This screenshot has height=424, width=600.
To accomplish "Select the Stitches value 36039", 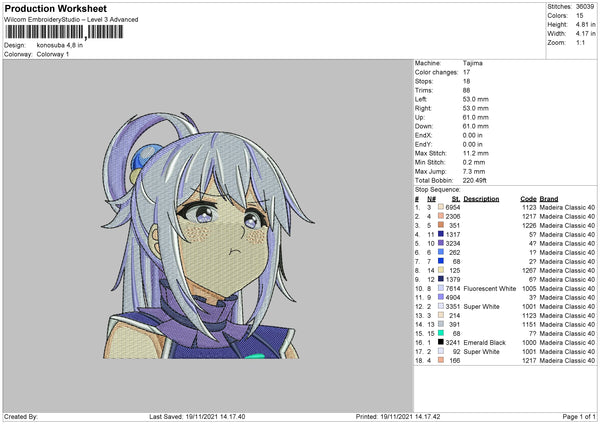I will coord(585,7).
